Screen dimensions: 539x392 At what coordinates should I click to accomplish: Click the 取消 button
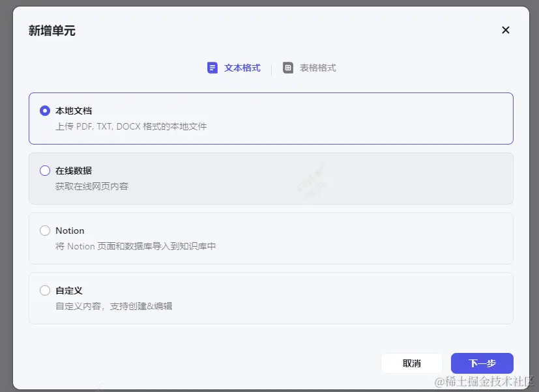(x=412, y=363)
